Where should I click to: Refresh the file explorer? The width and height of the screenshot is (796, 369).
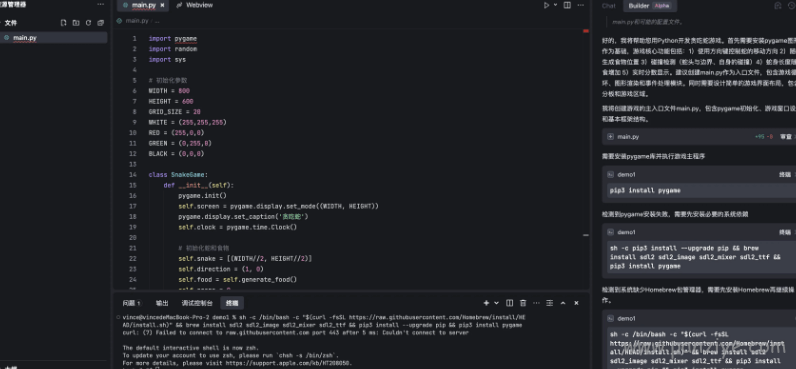[x=88, y=23]
